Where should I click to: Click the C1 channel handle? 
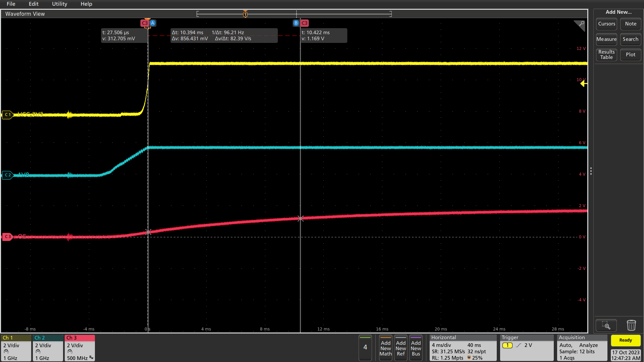click(x=7, y=115)
